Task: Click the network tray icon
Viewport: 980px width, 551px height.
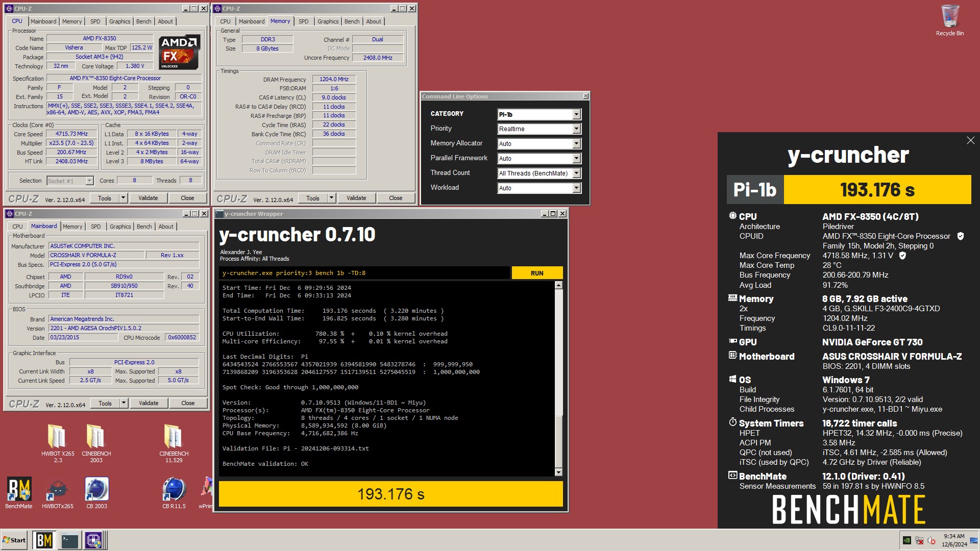Action: point(919,540)
